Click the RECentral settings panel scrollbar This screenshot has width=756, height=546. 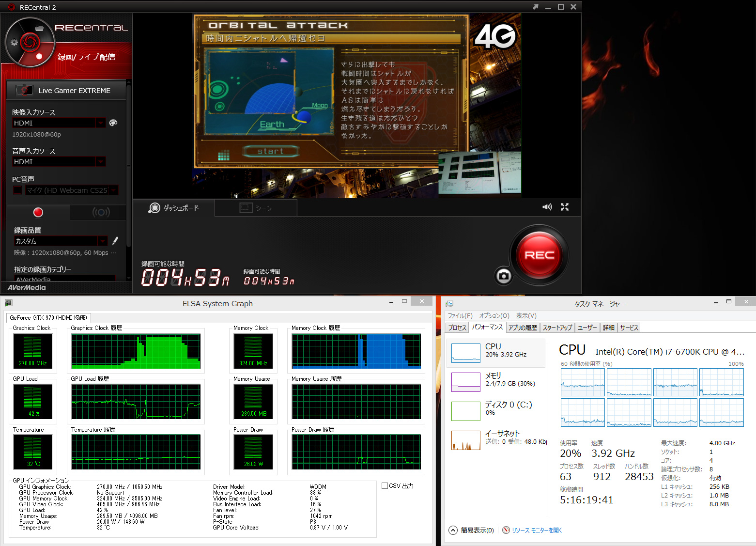[x=128, y=165]
